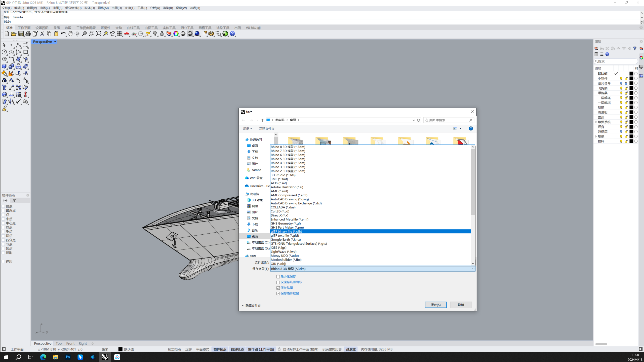
Task: Open the Photoshop taskbar icon
Action: click(x=68, y=357)
